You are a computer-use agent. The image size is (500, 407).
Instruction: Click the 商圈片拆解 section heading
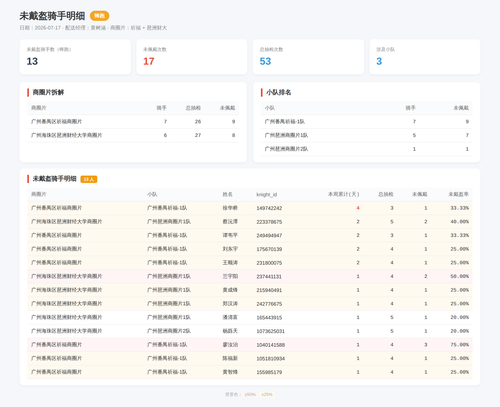click(x=48, y=92)
